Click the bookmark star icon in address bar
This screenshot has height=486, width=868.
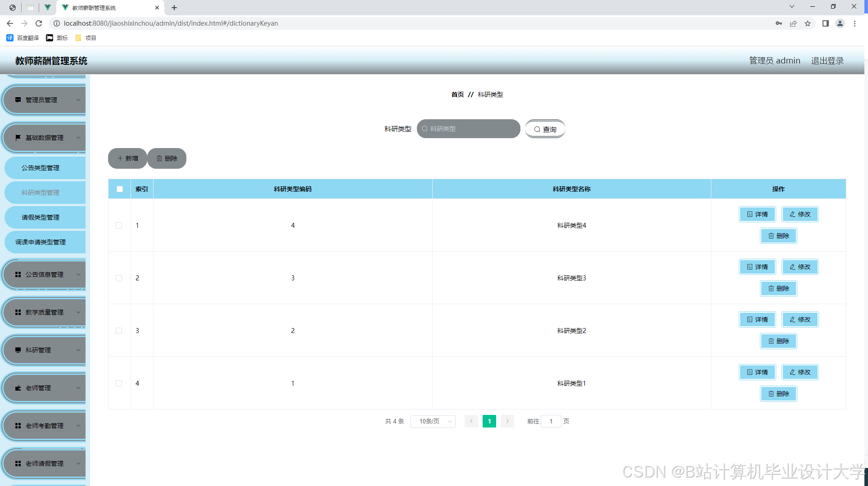(808, 23)
